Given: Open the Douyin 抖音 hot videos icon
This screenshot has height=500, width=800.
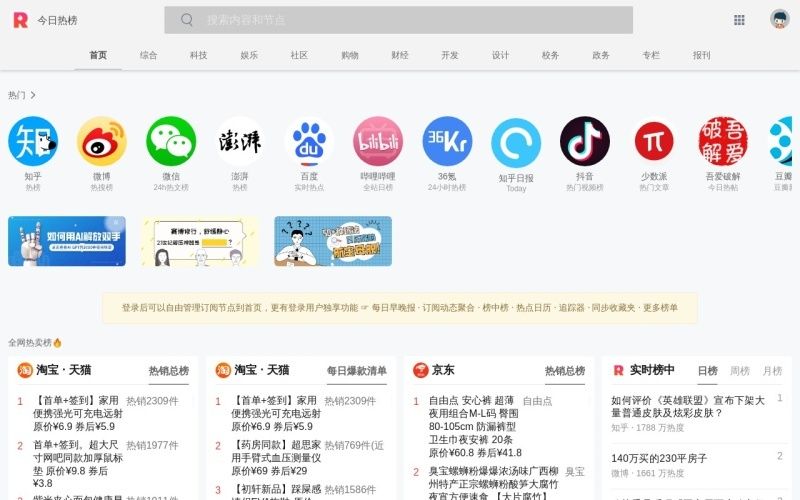Looking at the screenshot, I should pos(585,141).
